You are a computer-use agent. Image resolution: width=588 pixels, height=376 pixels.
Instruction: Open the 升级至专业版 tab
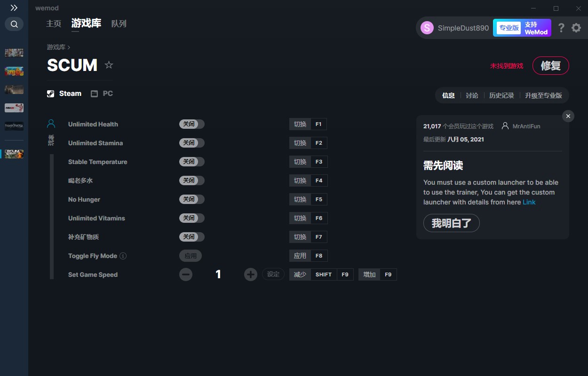coord(543,95)
